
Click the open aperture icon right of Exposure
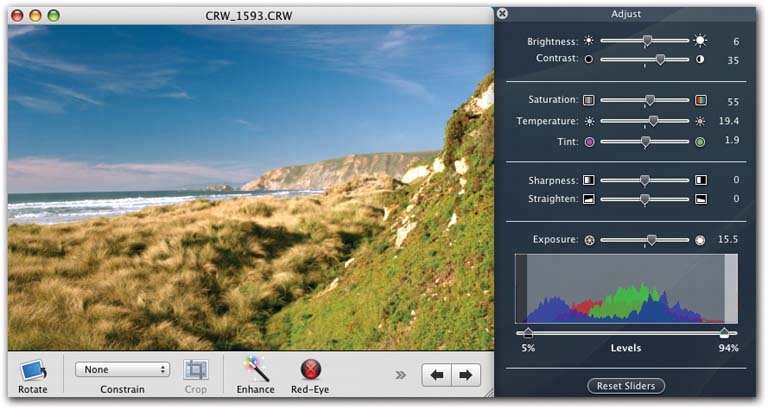point(700,241)
